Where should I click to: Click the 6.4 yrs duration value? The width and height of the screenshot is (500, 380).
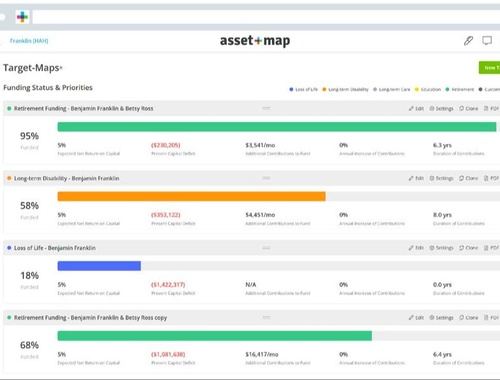tap(442, 354)
